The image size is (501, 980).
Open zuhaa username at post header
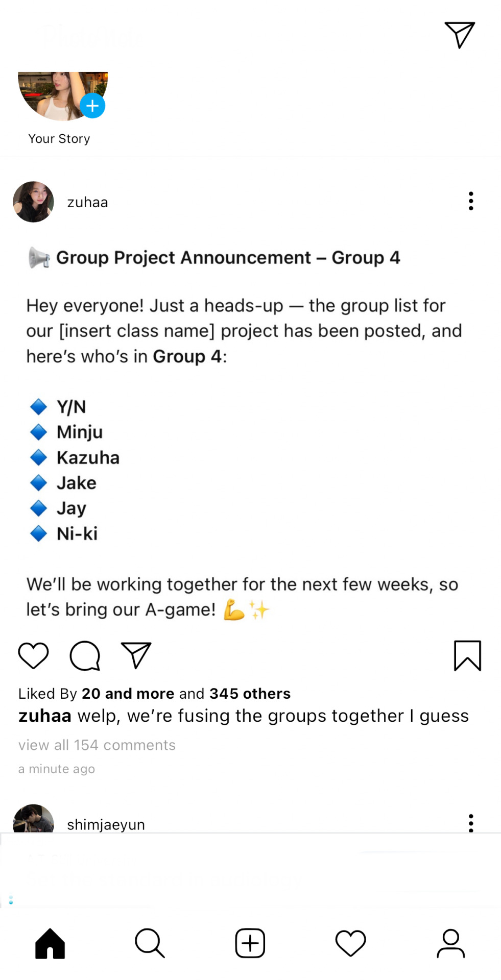coord(87,203)
